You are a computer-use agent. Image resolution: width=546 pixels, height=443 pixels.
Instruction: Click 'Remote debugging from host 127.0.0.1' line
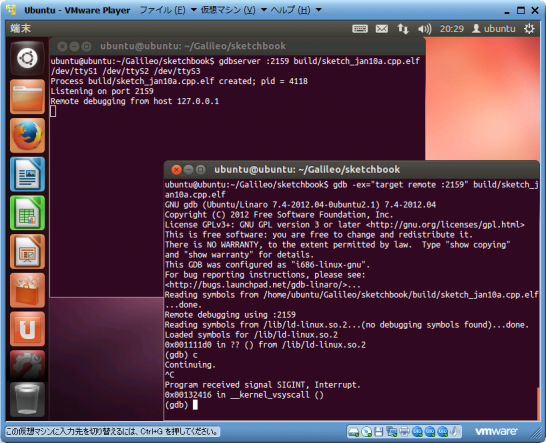point(135,101)
